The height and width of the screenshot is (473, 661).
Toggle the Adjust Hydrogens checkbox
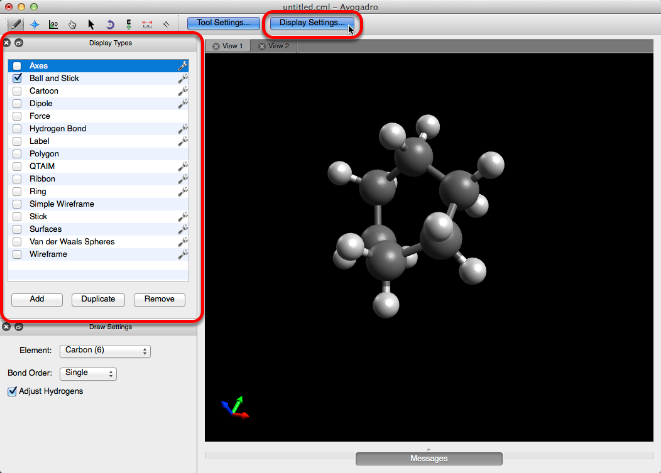point(12,391)
